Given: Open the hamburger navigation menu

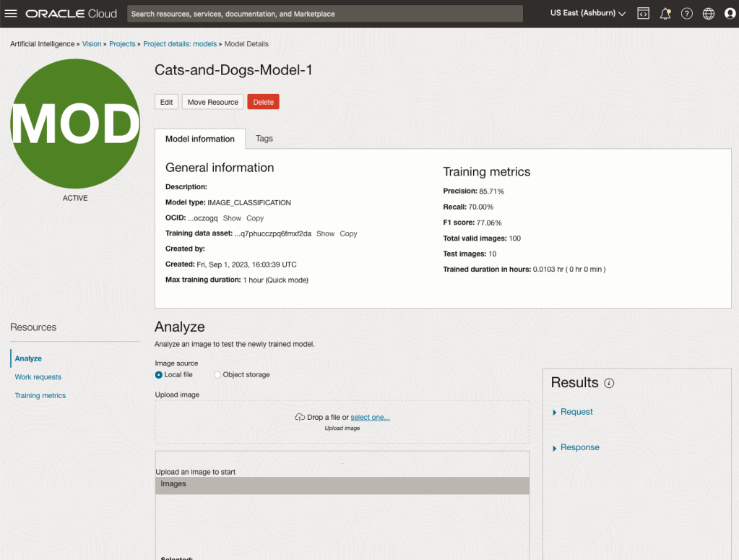Looking at the screenshot, I should (x=11, y=14).
